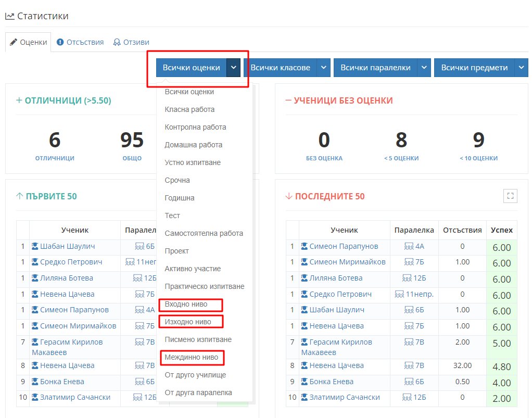Click student icon beside Шабан Шаулич in left table
Viewport: 532px width, 418px height.
point(35,246)
